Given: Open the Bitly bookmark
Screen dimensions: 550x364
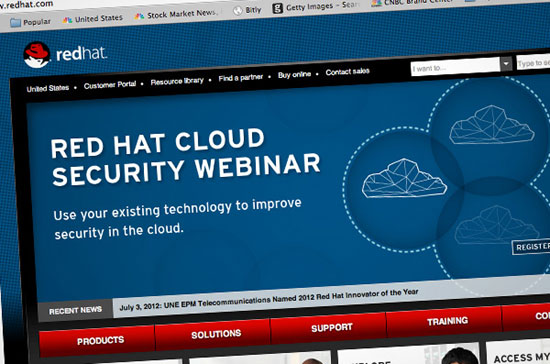Looking at the screenshot, I should point(248,10).
